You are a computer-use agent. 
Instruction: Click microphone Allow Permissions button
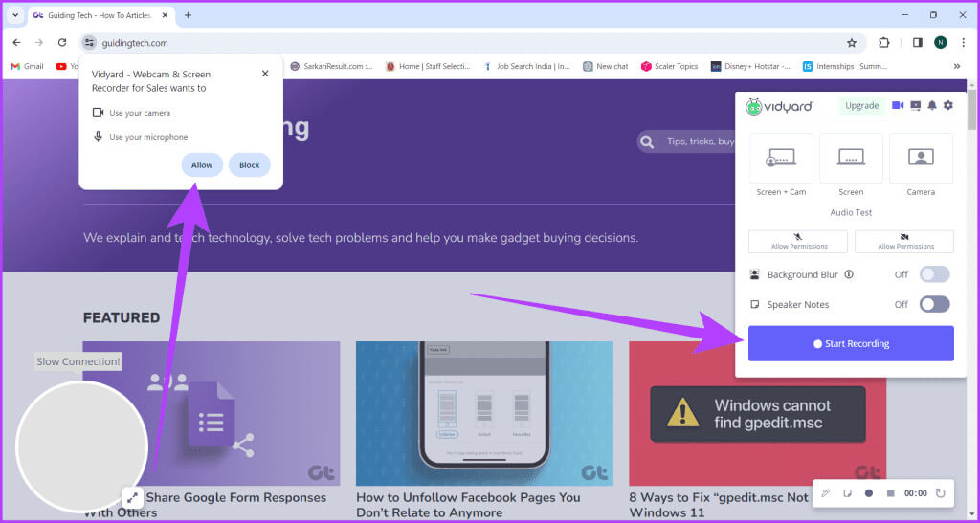(x=798, y=242)
